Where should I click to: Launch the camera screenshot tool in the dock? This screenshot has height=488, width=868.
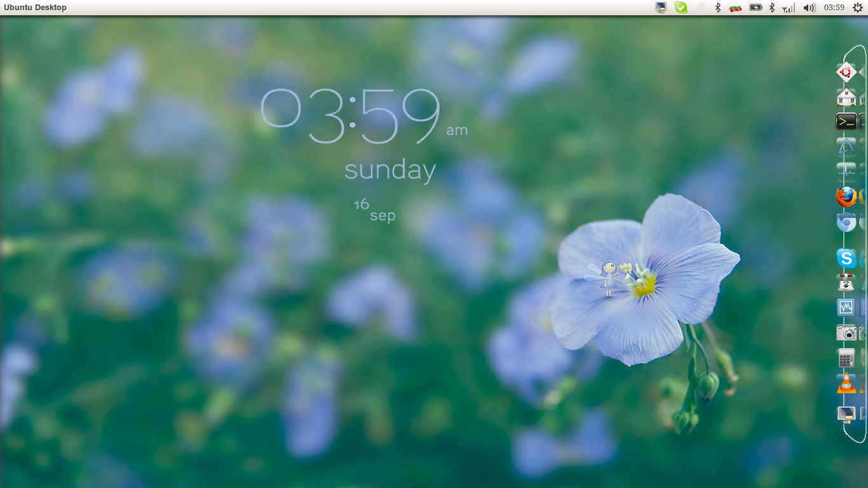click(846, 333)
